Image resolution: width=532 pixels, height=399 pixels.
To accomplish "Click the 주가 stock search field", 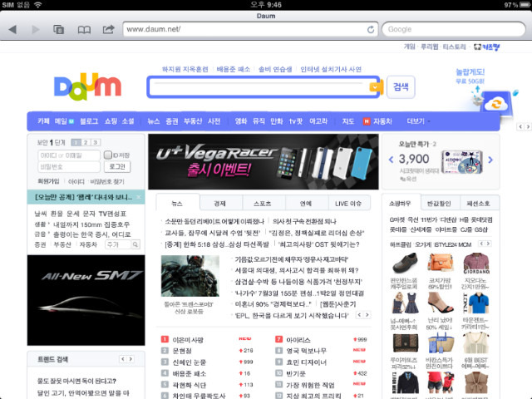I will [118, 244].
